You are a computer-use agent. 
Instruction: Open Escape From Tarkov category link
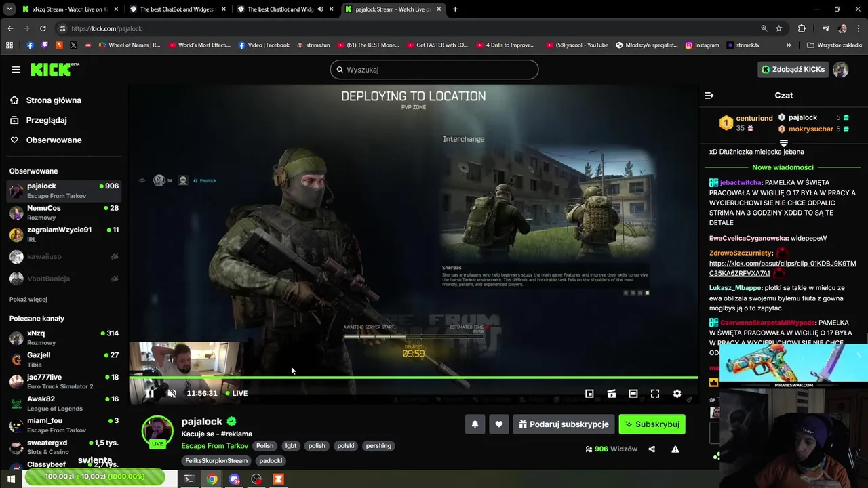(x=215, y=446)
